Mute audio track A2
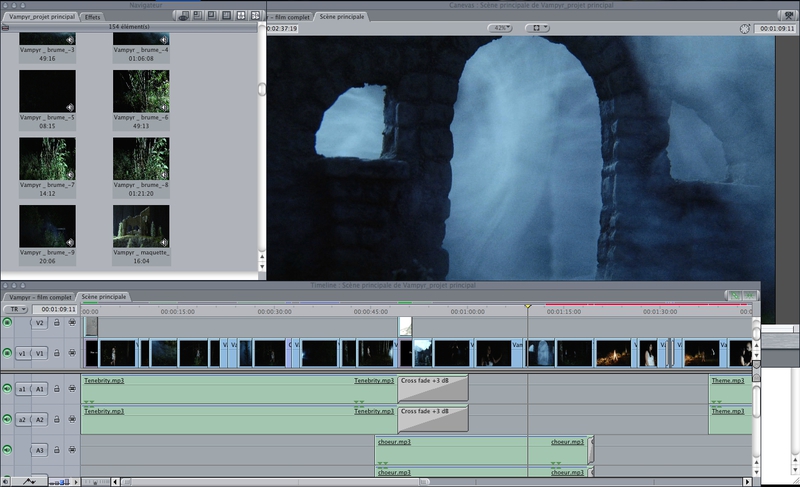 point(7,419)
